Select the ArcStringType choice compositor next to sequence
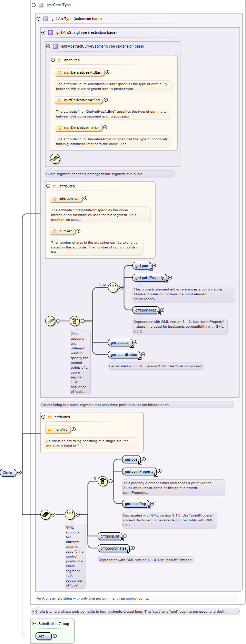The width and height of the screenshot is (246, 644). pos(75,321)
